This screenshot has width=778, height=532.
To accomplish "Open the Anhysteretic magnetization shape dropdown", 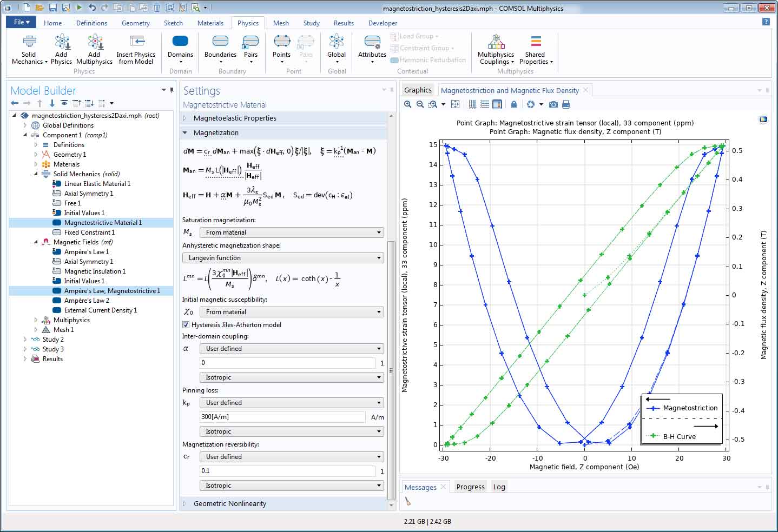I will coord(283,258).
